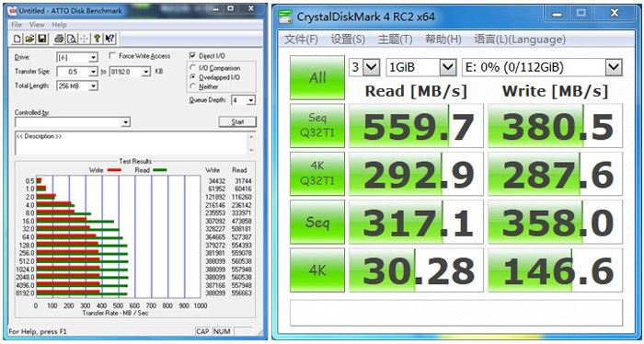Enable the Force Write Access checkbox
The height and width of the screenshot is (344, 644).
point(112,55)
